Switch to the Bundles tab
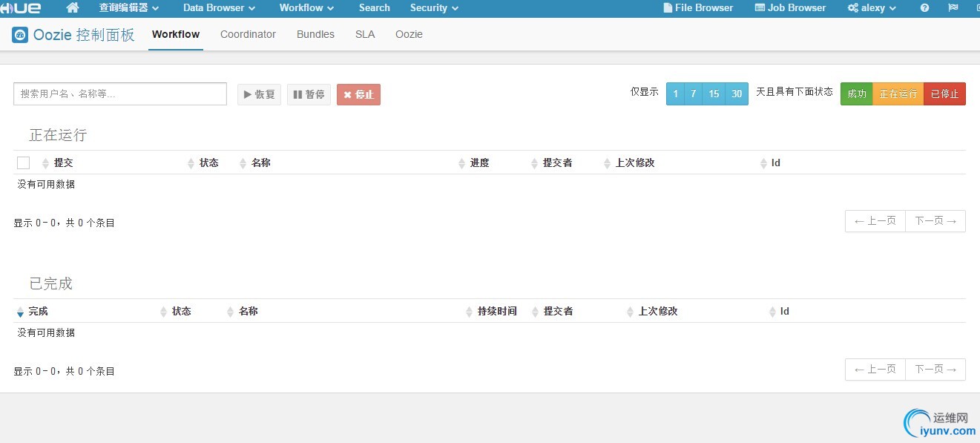 coord(315,35)
